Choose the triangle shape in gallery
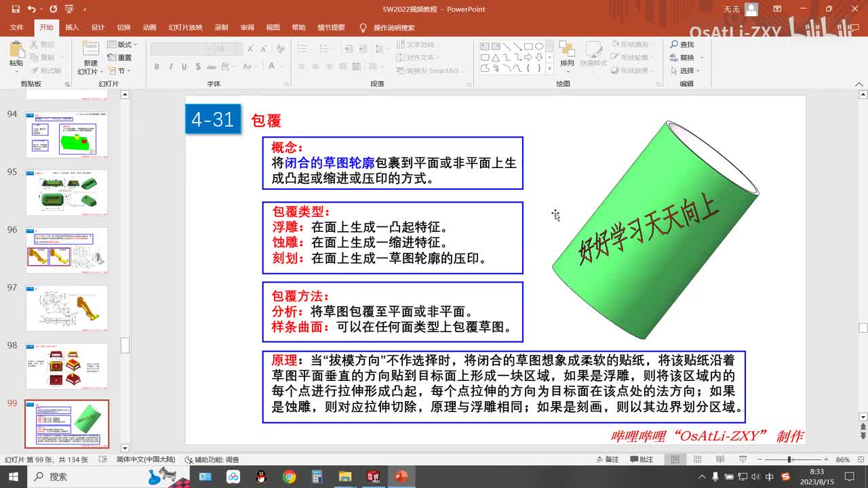 coord(496,57)
